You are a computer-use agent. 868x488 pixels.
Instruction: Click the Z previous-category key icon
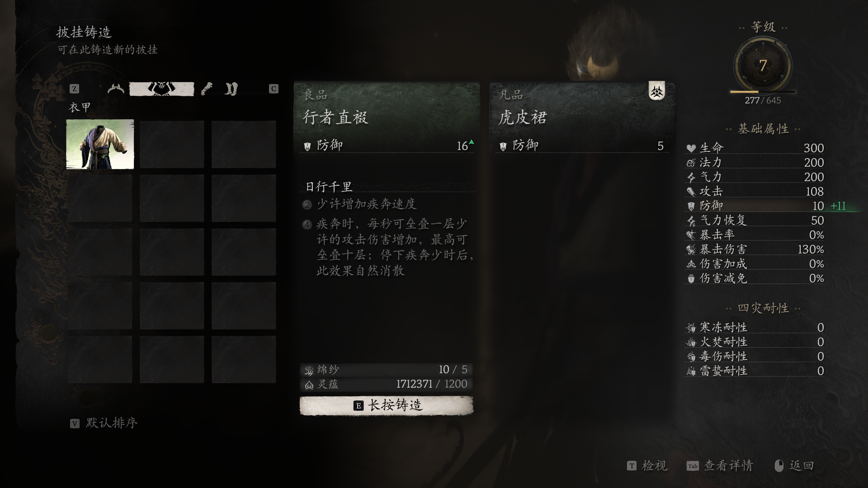click(75, 89)
